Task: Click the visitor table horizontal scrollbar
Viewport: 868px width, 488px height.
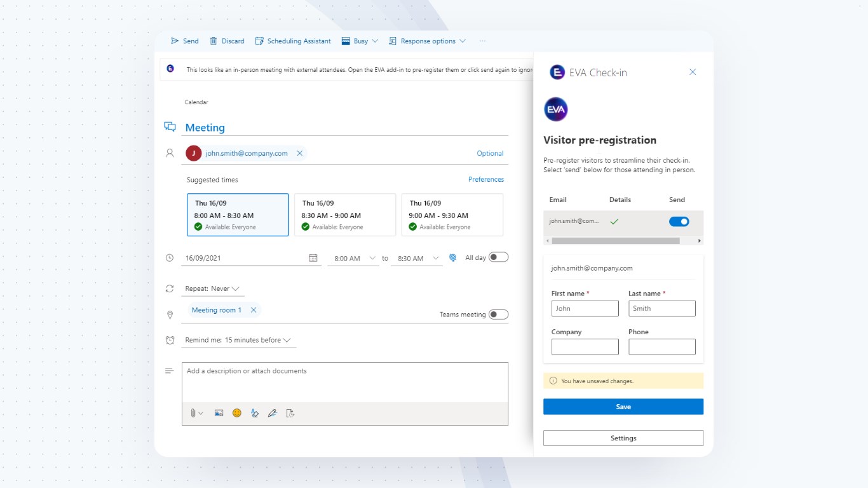Action: click(616, 241)
